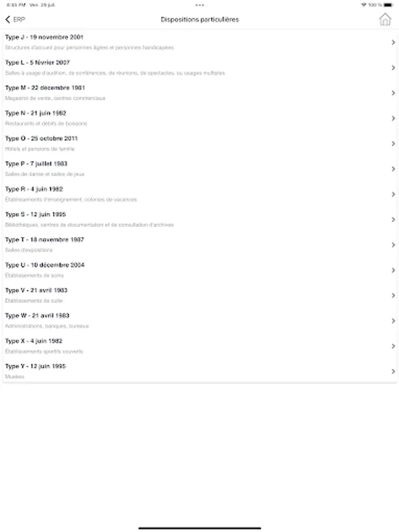Open Type W administrations, banques, bureaux

[x=177, y=320]
